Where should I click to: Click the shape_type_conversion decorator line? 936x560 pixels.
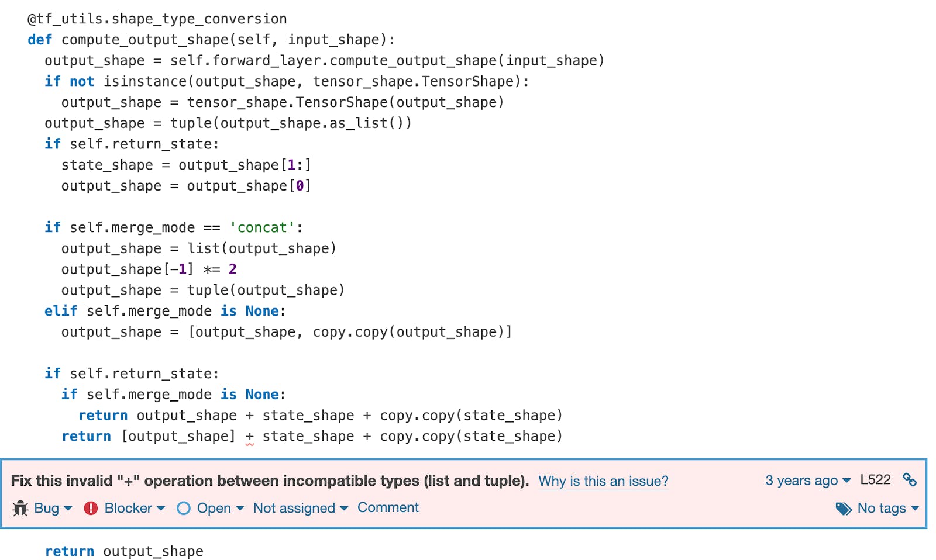point(157,19)
